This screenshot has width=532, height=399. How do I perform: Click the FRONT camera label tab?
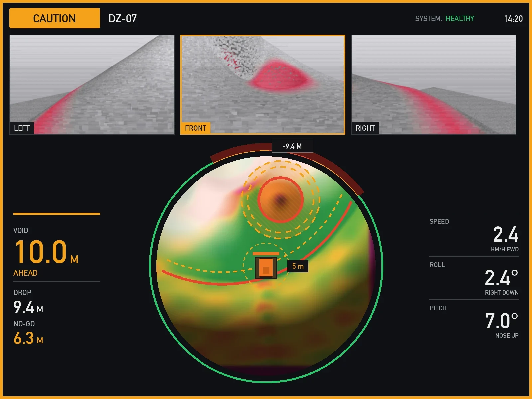(196, 128)
